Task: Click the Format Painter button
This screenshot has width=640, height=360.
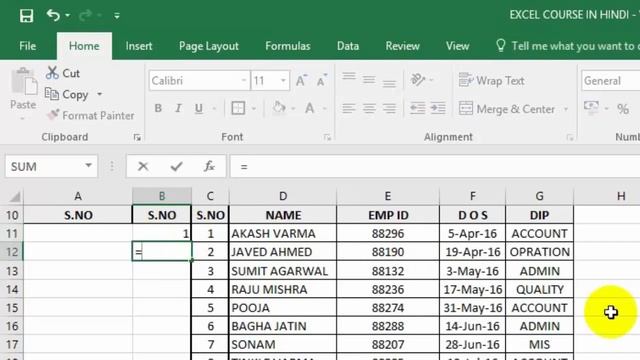Action: point(90,116)
